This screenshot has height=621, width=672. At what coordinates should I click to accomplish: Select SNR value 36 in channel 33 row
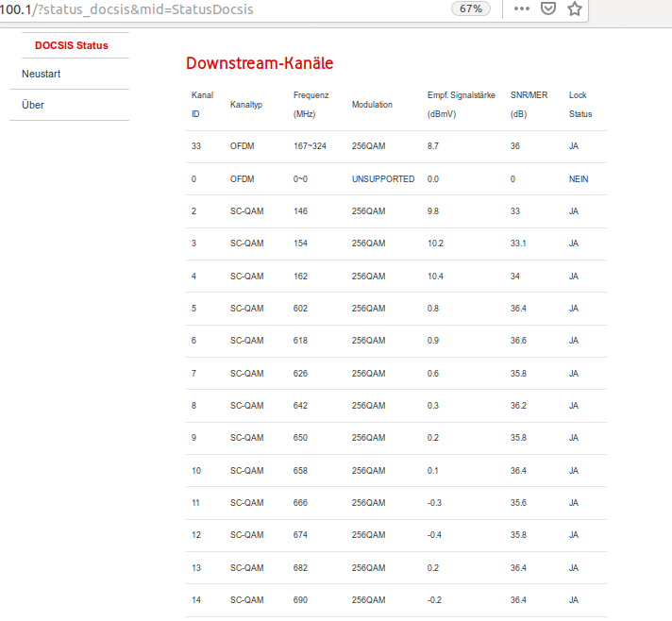[x=514, y=146]
